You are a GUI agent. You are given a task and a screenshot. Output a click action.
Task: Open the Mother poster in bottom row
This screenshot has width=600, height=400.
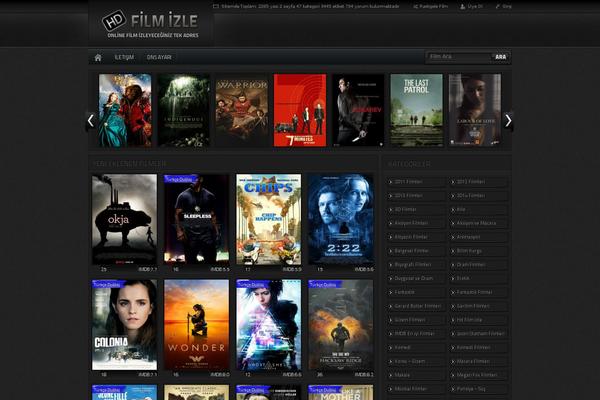click(341, 393)
